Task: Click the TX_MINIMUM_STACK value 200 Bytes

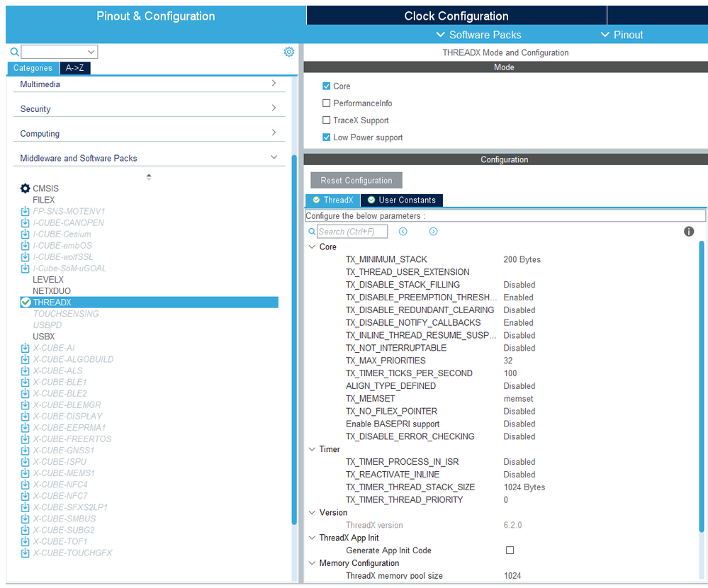Action: [x=522, y=259]
